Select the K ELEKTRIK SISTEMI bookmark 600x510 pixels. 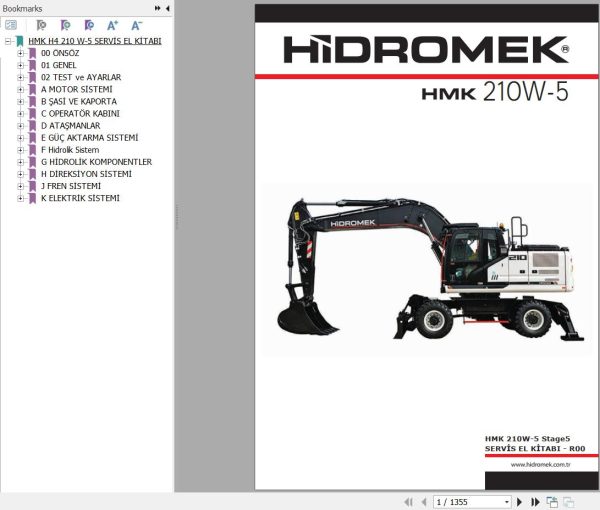[80, 198]
